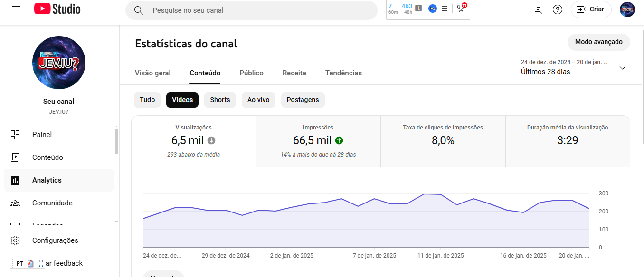Viewport: 644px width, 277px height.
Task: Click the sidebar vertical scrollbar
Action: tap(117, 141)
